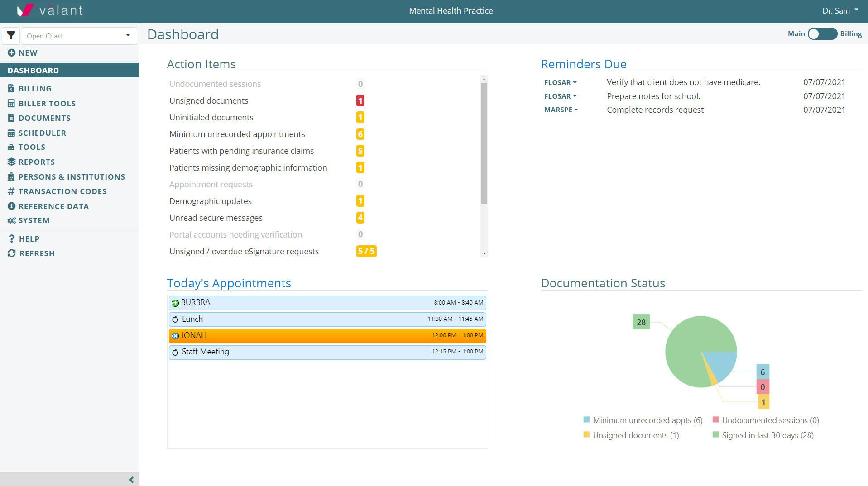This screenshot has width=868, height=486.
Task: Click the Reports stack icon
Action: tap(11, 162)
